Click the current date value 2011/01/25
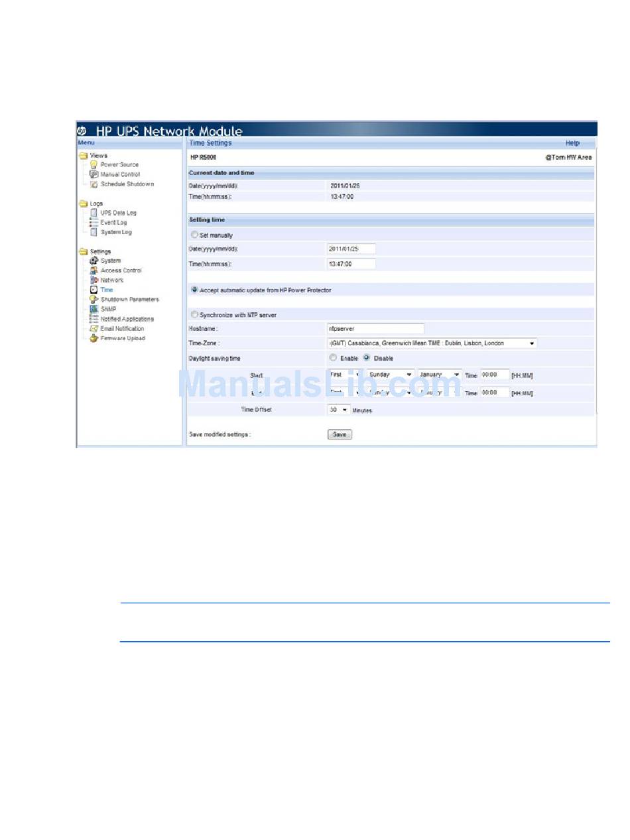 [x=344, y=186]
